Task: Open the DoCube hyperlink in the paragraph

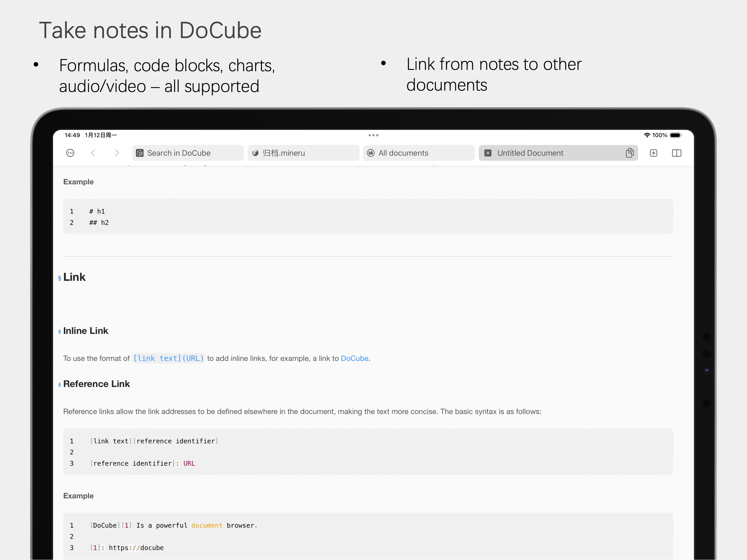Action: pyautogui.click(x=354, y=358)
